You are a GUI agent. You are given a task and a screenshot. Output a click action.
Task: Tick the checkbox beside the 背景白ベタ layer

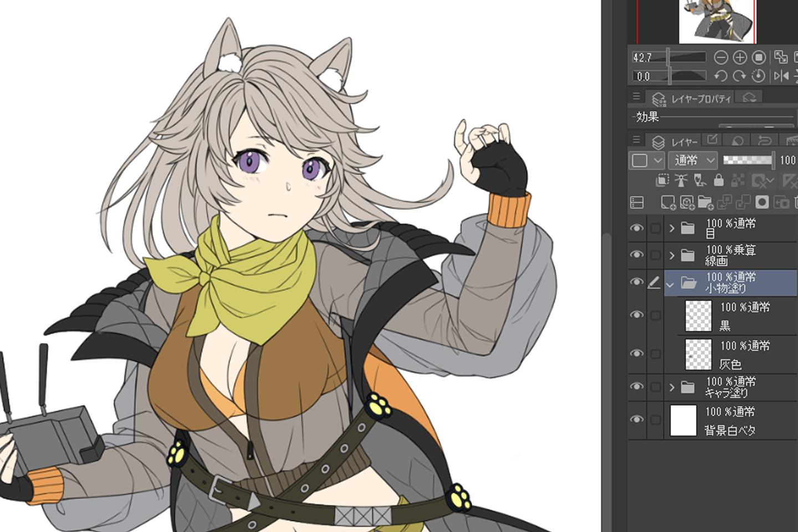pos(656,420)
